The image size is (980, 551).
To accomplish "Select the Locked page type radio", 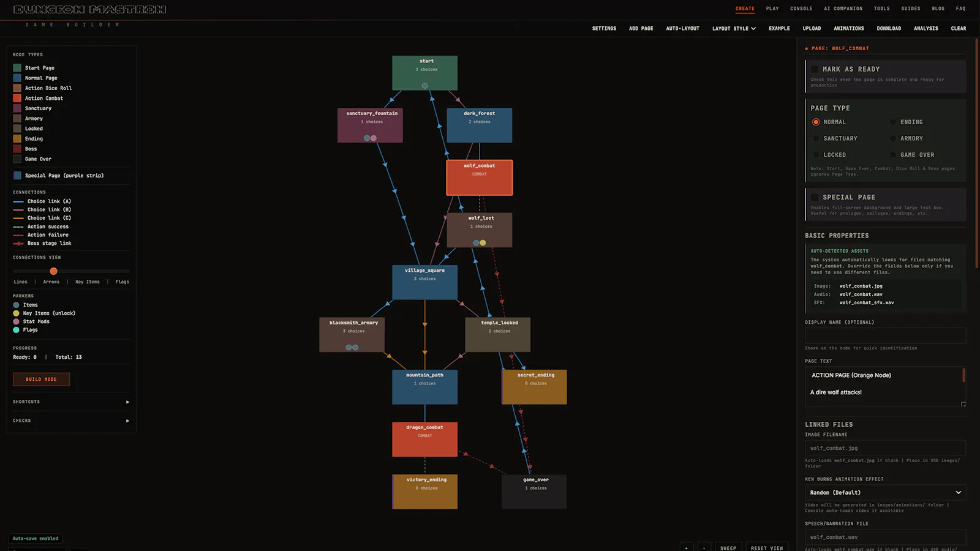I will [x=816, y=155].
